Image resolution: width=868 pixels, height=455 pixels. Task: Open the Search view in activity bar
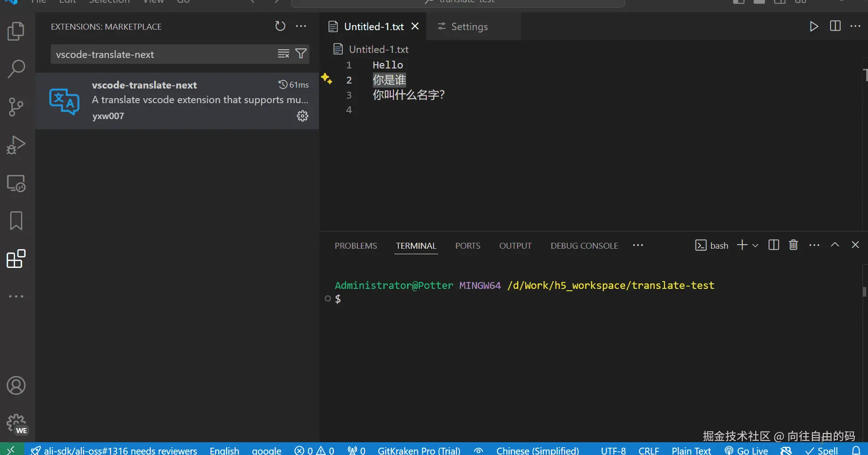click(x=16, y=69)
